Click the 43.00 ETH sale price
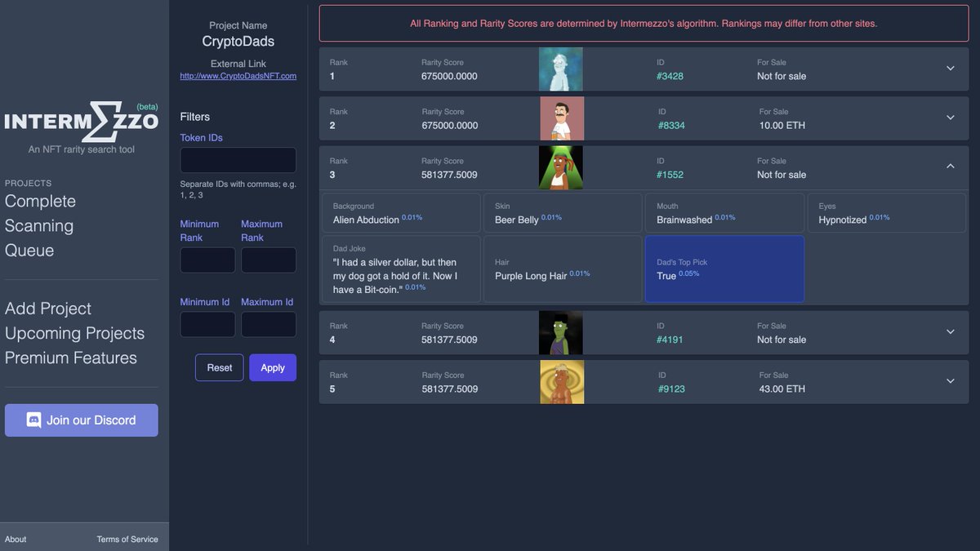Screen dimensions: 980x551 click(782, 389)
